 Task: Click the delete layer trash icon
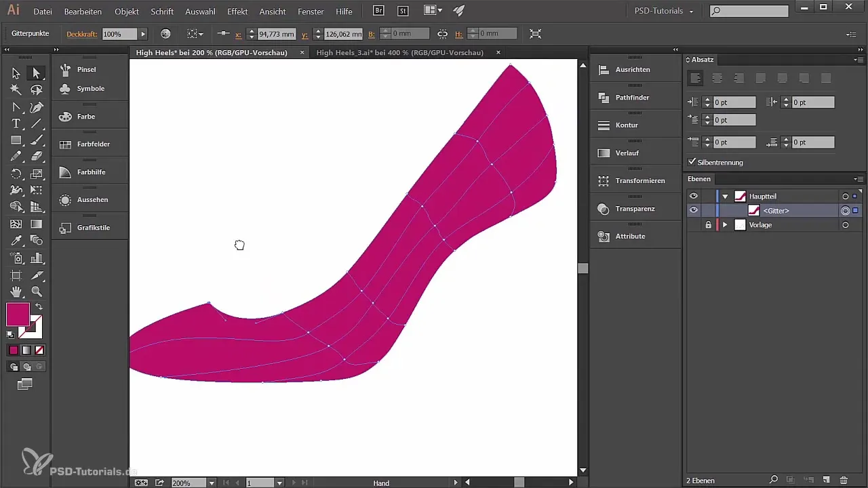point(844,480)
